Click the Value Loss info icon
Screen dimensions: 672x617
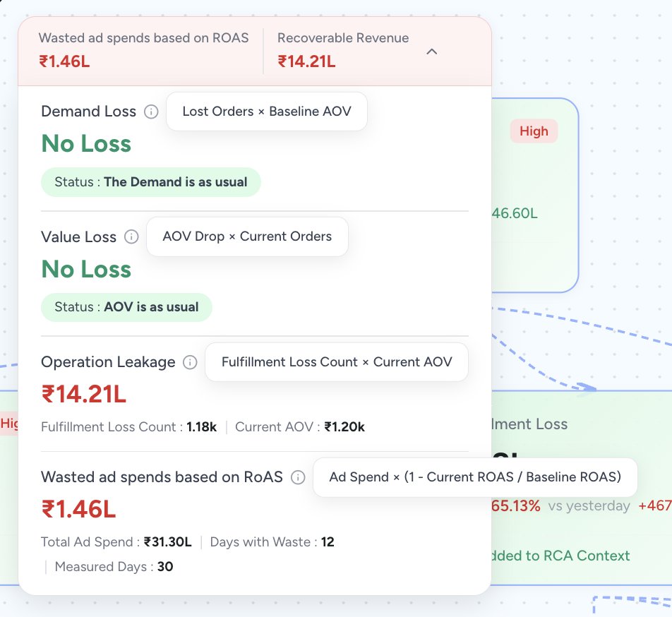(131, 237)
